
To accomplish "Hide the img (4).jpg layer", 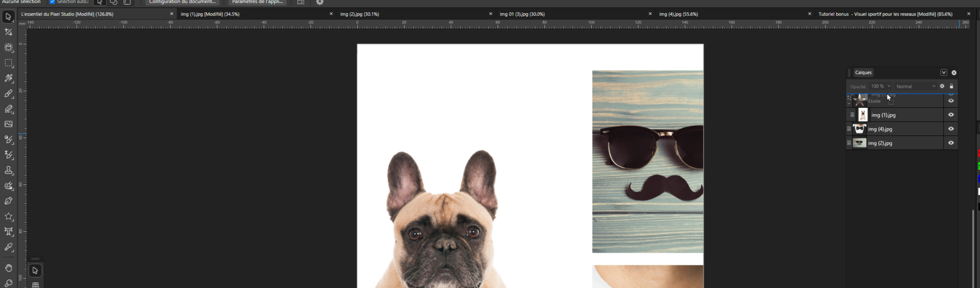I will 951,129.
